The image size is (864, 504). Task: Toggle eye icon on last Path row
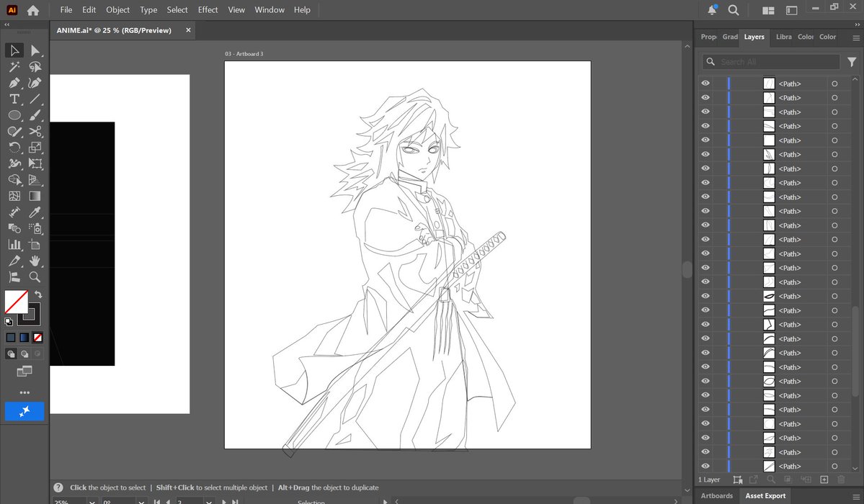click(x=705, y=466)
